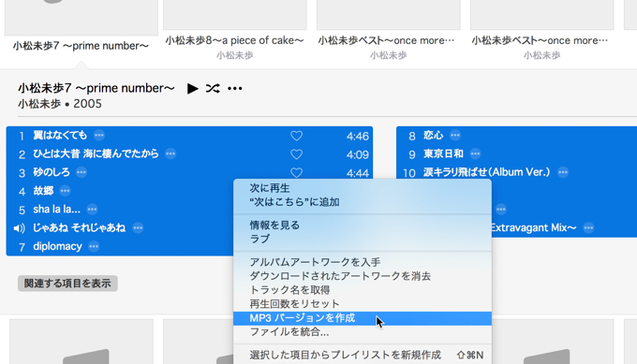
Task: Select 情報を見る in the context menu
Action: (x=363, y=226)
